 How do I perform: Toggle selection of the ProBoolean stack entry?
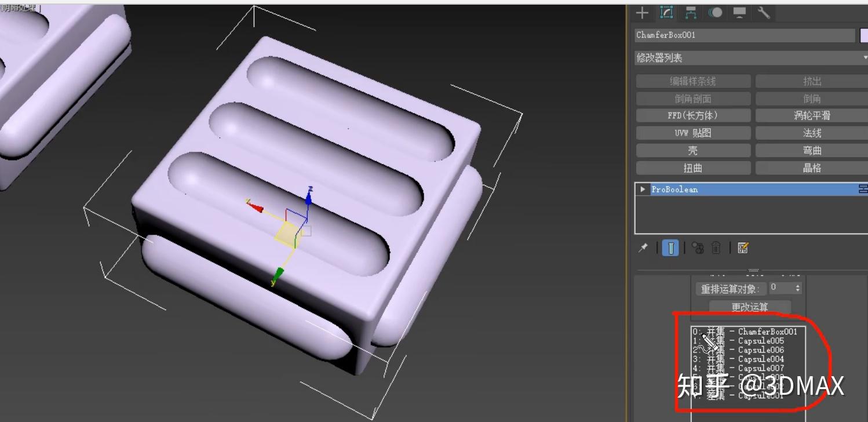[695, 189]
